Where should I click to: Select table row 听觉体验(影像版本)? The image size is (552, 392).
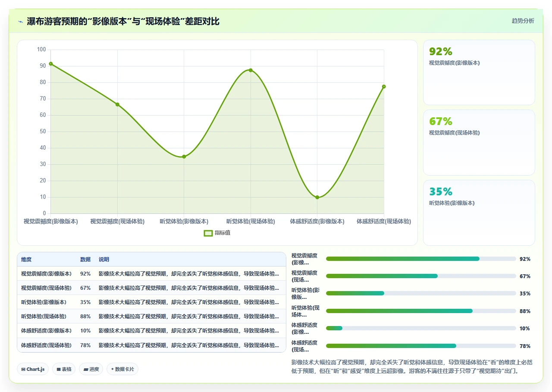coord(151,302)
